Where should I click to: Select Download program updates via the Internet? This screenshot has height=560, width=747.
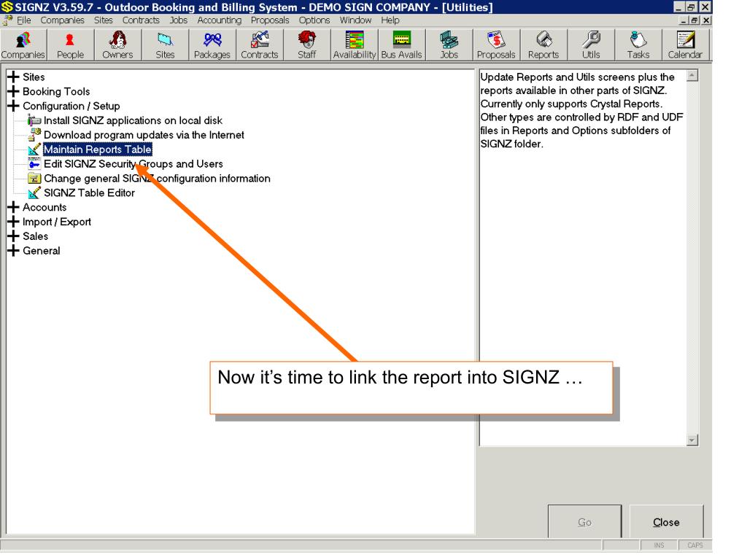tap(144, 135)
